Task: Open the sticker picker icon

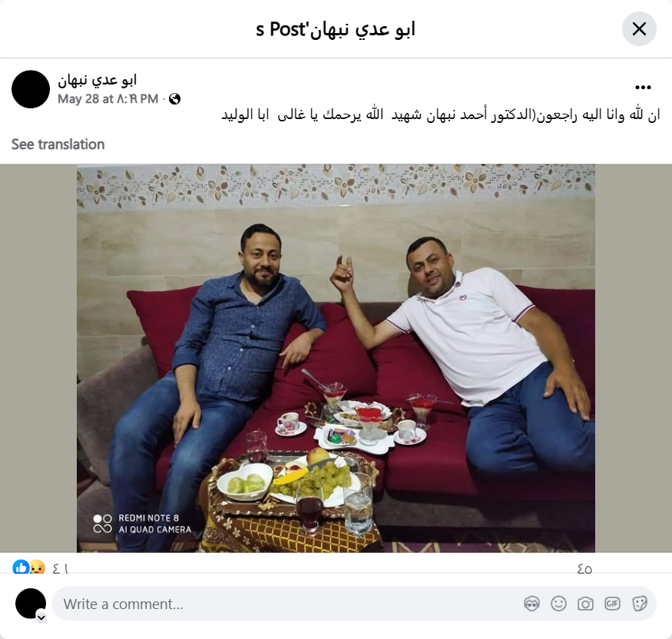Action: [x=639, y=604]
